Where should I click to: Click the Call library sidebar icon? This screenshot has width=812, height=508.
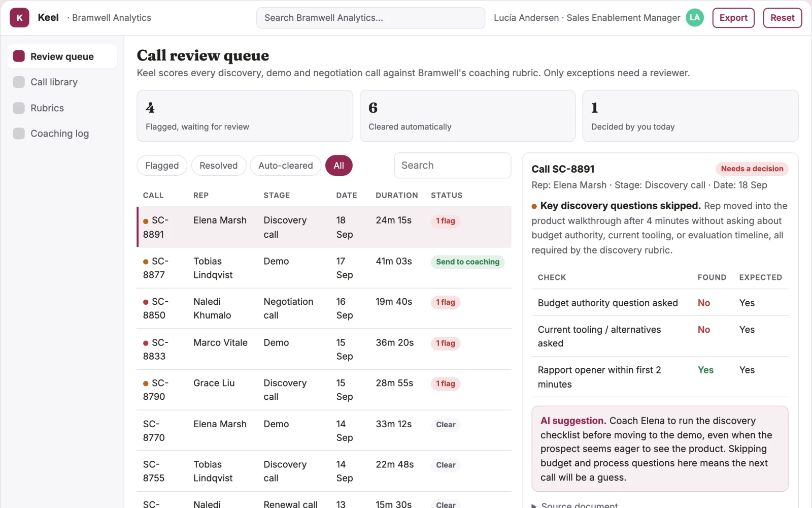pos(19,82)
